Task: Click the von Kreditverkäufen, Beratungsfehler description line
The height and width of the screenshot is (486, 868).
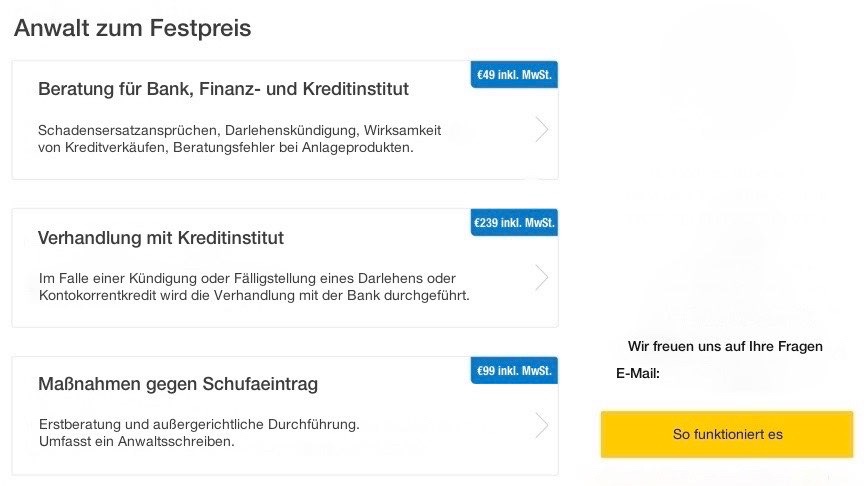Action: tap(225, 148)
